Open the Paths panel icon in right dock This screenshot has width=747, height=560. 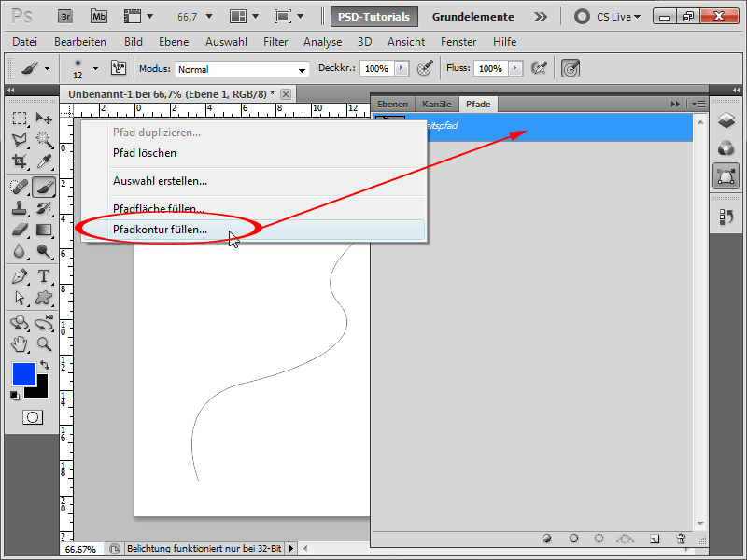pos(726,176)
